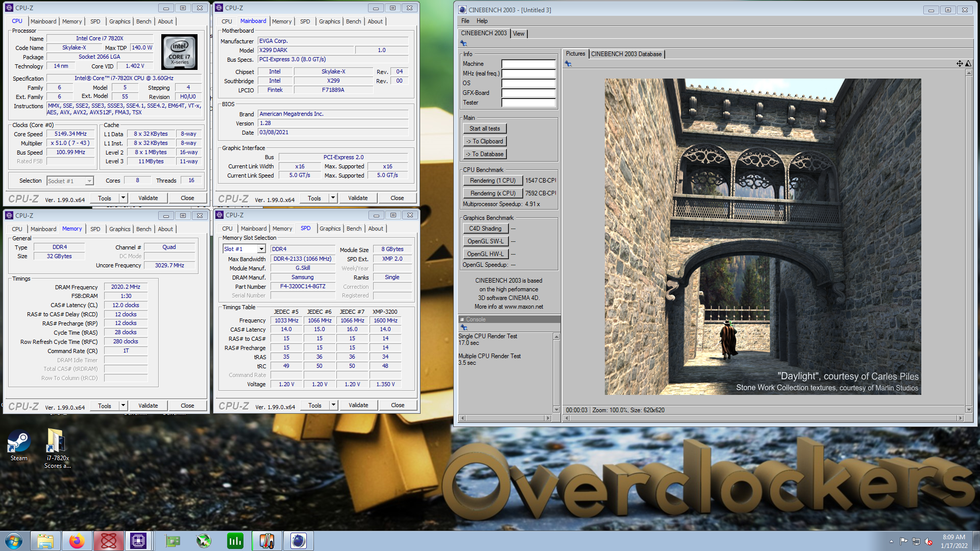980x551 pixels.
Task: Click the triangle zoom icon above picture
Action: click(x=968, y=64)
